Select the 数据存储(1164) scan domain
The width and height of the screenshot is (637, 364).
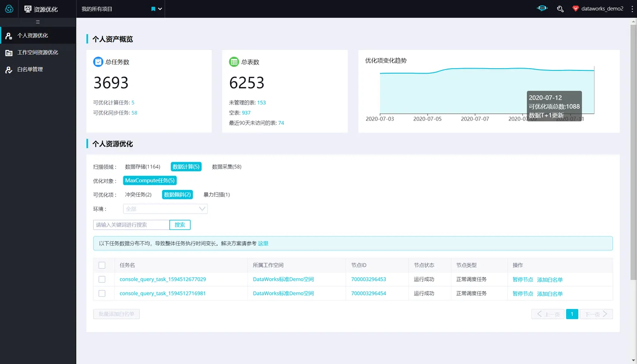pos(142,167)
